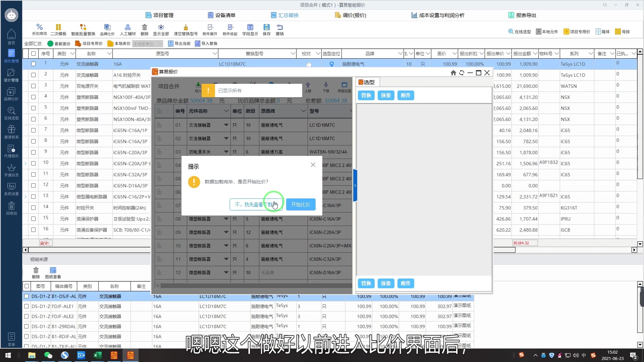Switch to the 报表导出 tab
Viewport: 644px width, 362px height.
[522, 15]
